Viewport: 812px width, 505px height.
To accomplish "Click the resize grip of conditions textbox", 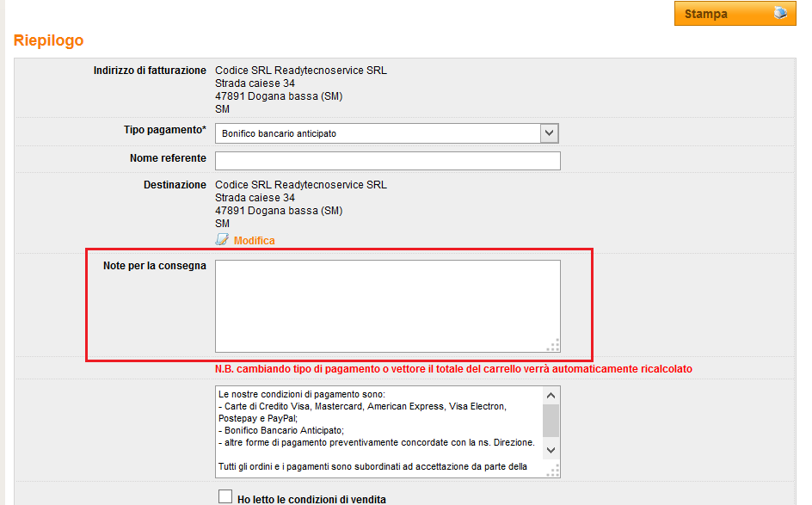I will coord(553,471).
